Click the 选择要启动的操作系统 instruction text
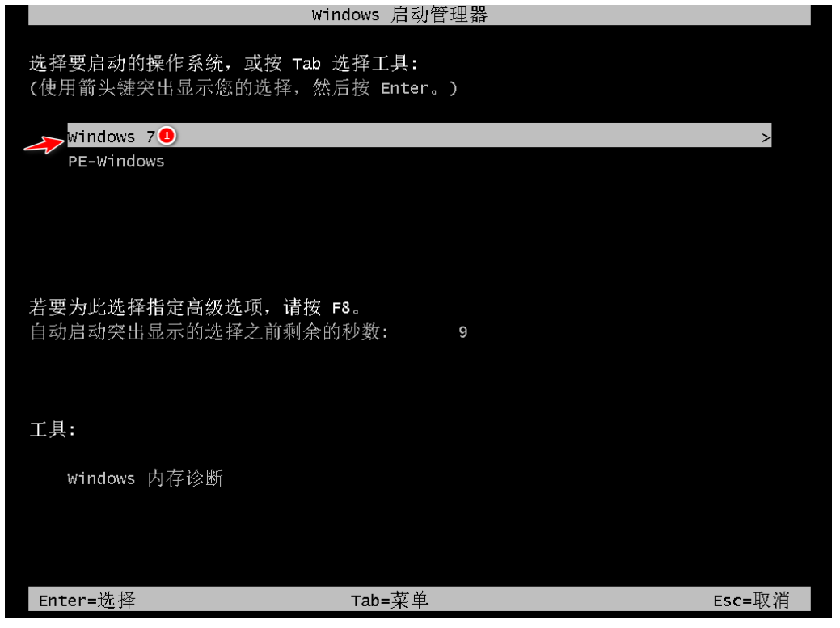 (126, 64)
